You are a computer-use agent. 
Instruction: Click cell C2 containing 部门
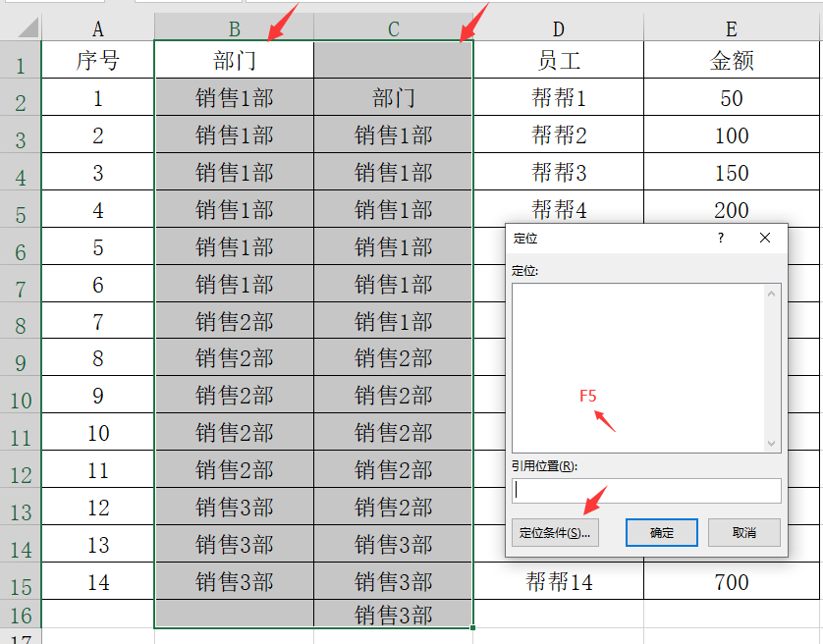tap(393, 97)
